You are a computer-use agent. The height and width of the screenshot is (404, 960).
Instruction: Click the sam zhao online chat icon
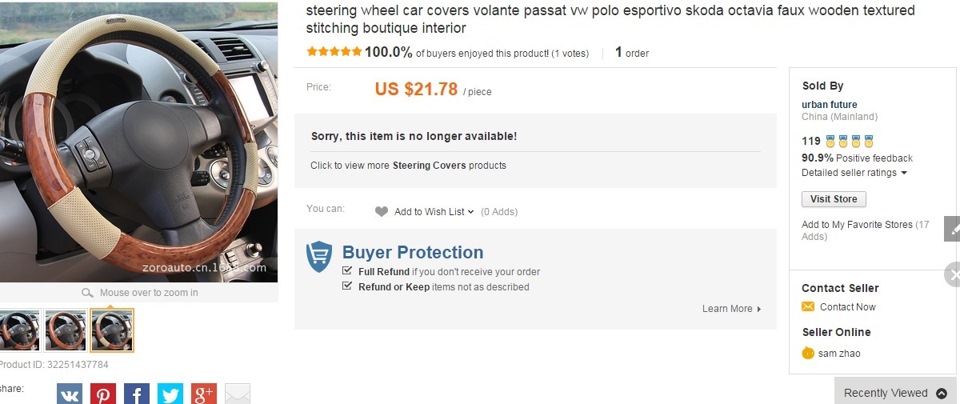(x=808, y=353)
